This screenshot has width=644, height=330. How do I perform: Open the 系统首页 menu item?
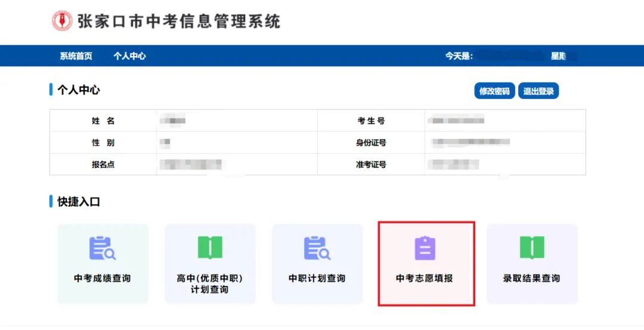tap(76, 56)
